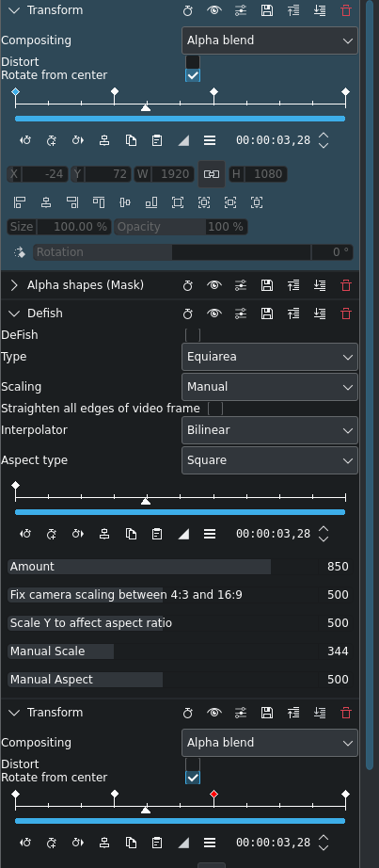Expand the Alpha shapes (Mask) effect
The width and height of the screenshot is (379, 868).
point(14,285)
